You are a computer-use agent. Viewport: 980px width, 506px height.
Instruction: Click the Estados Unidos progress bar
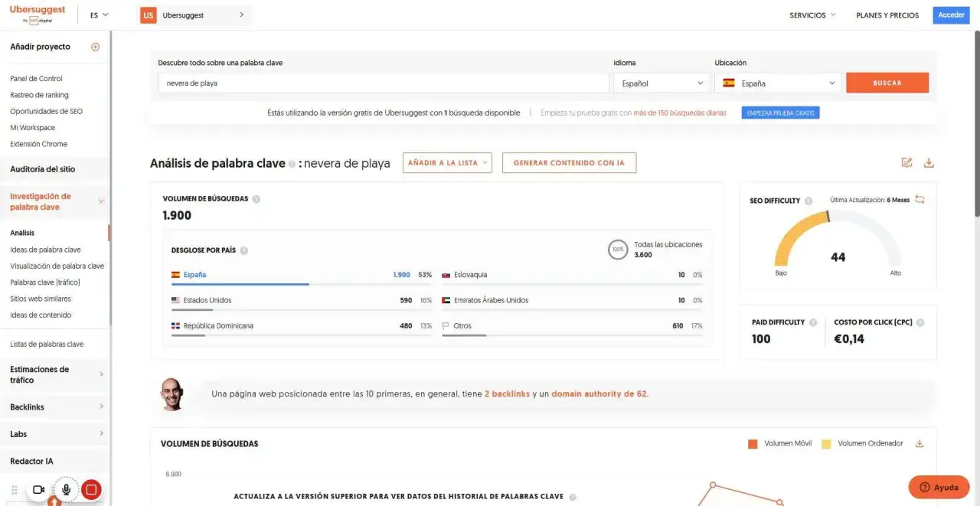click(x=192, y=309)
